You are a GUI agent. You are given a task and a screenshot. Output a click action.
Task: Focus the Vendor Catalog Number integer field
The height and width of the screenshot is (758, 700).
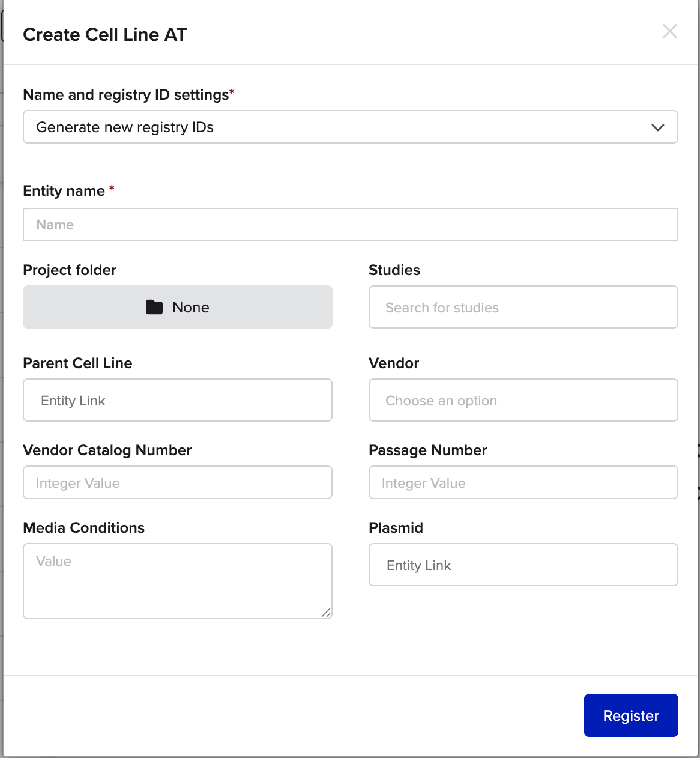(x=178, y=482)
